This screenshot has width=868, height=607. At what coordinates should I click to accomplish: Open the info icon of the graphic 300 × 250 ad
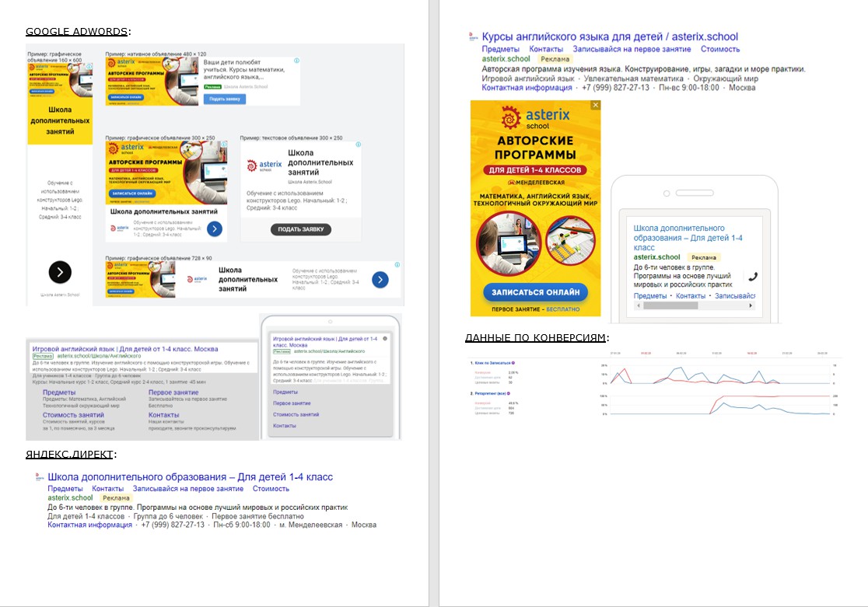224,145
